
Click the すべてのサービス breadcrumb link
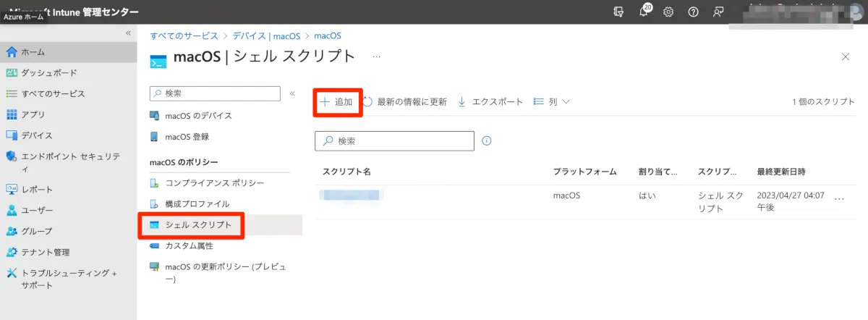(184, 35)
